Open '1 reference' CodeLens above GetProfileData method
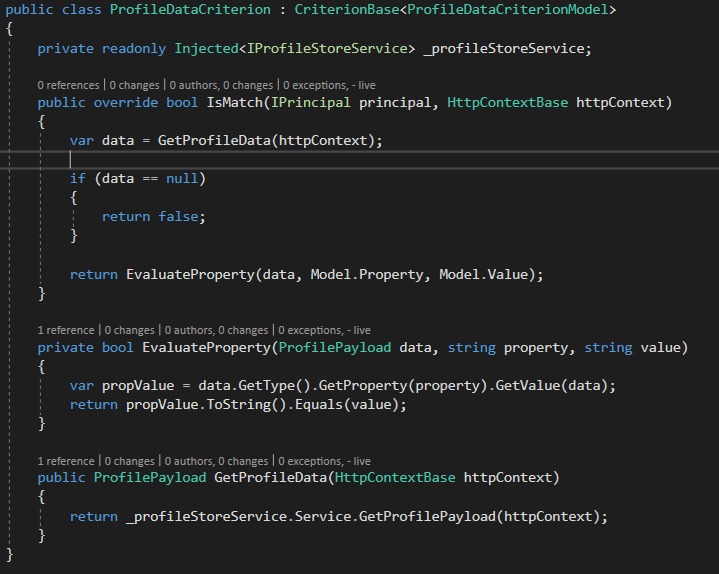Screen dimensions: 719x574 click(66, 461)
